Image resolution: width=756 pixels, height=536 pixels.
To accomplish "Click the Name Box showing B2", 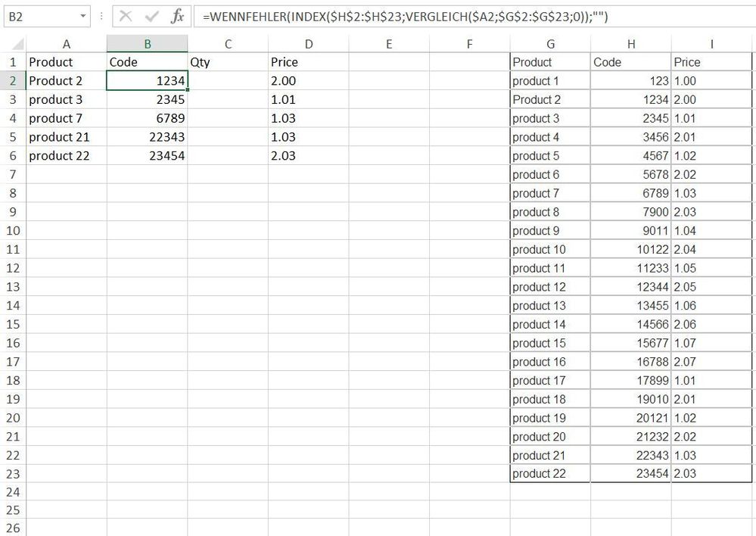I will click(42, 15).
